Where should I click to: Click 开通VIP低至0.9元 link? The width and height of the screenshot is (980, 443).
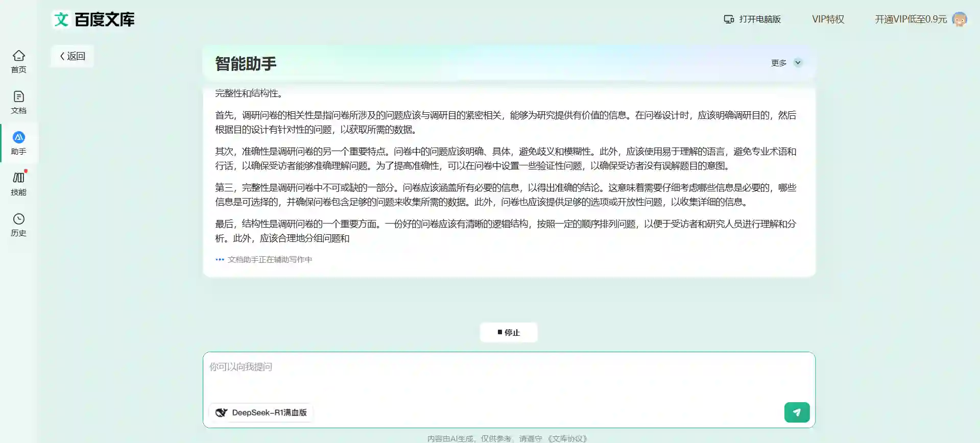(x=911, y=19)
